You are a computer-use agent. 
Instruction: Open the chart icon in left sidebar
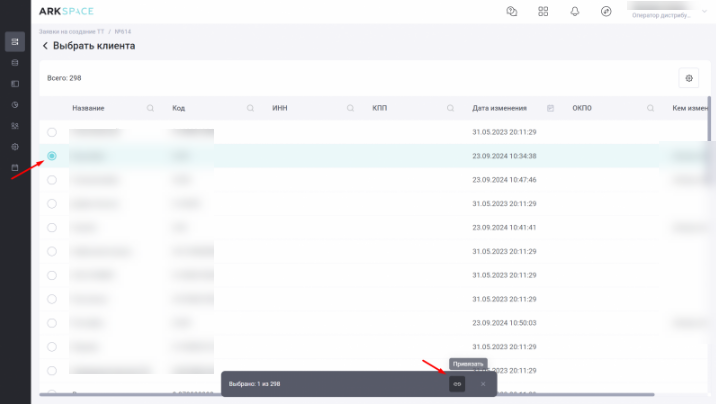(x=15, y=105)
